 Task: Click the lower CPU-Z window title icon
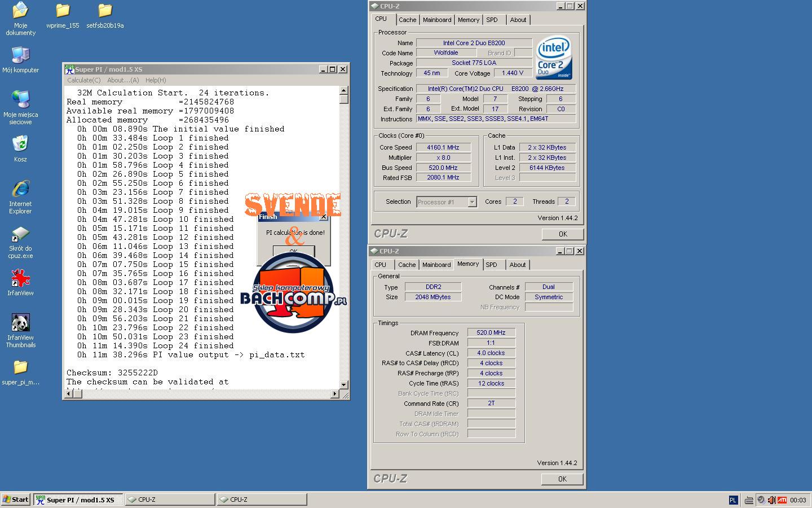(374, 251)
